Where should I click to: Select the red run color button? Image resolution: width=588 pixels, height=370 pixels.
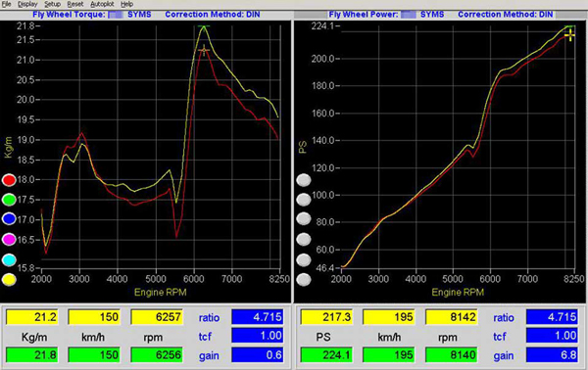tap(9, 180)
